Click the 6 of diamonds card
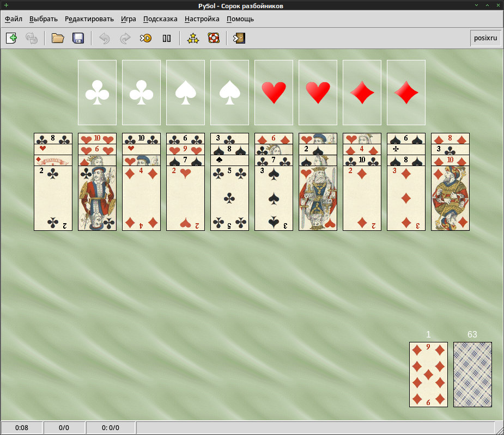 [x=274, y=138]
